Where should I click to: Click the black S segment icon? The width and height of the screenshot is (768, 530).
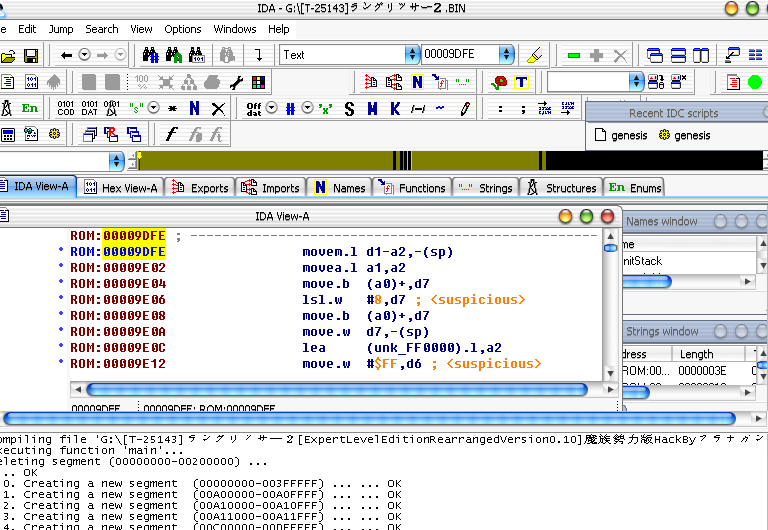[349, 109]
